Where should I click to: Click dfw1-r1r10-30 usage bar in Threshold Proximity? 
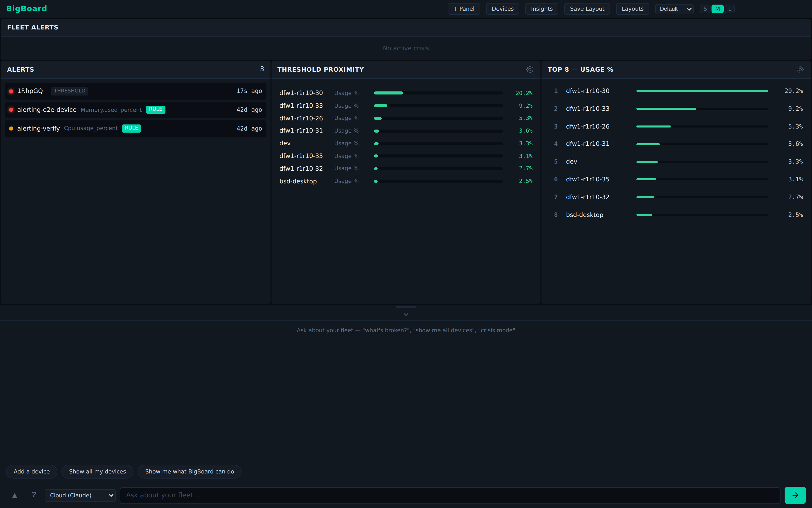click(x=438, y=93)
